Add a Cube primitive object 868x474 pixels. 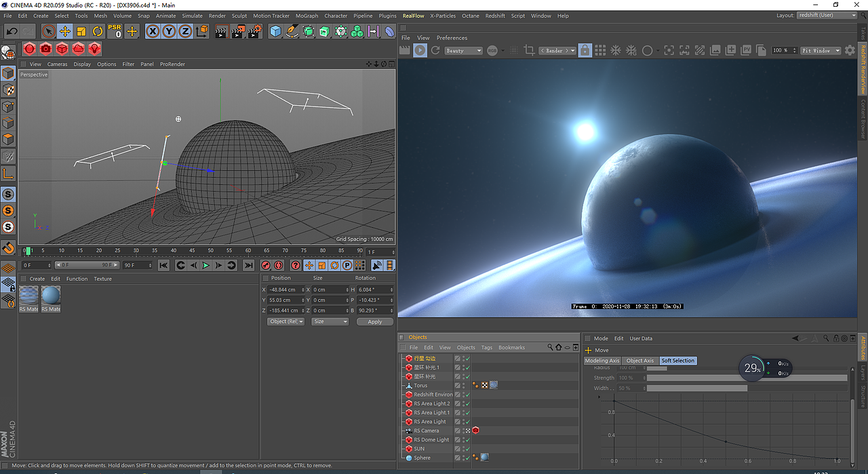coord(275,31)
